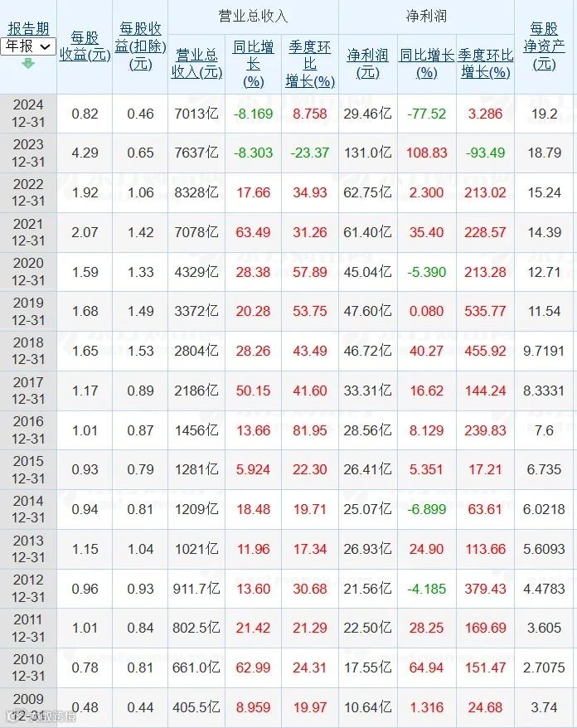Click net profit 131.0亿 for 2023

[367, 153]
